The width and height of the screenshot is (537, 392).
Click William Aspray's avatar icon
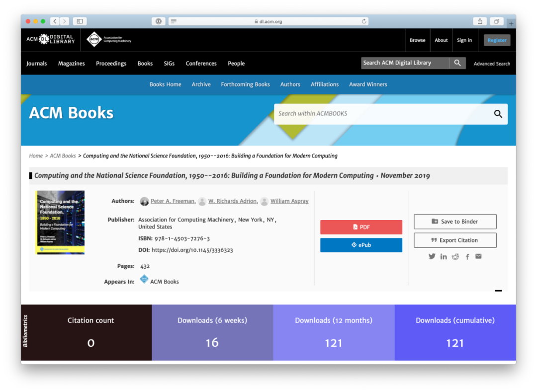[264, 202]
